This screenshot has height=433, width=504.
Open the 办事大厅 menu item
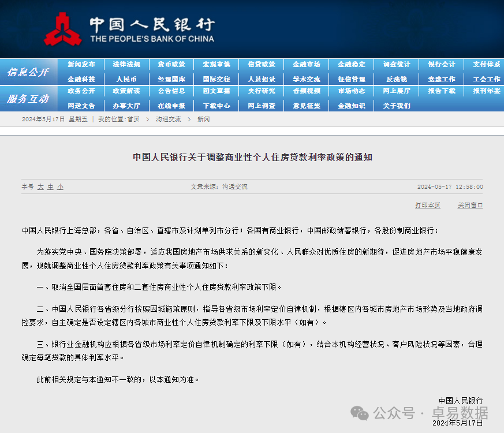pos(126,105)
